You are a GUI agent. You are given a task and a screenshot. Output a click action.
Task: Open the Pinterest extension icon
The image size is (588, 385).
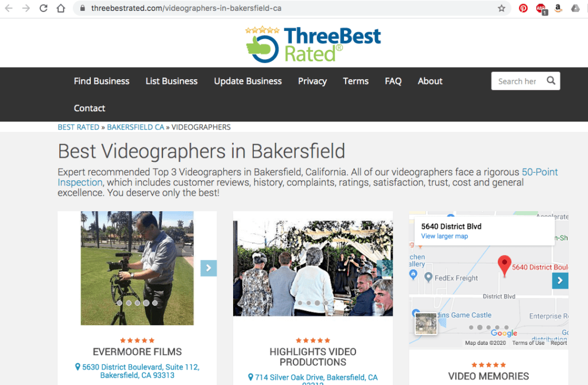click(523, 9)
